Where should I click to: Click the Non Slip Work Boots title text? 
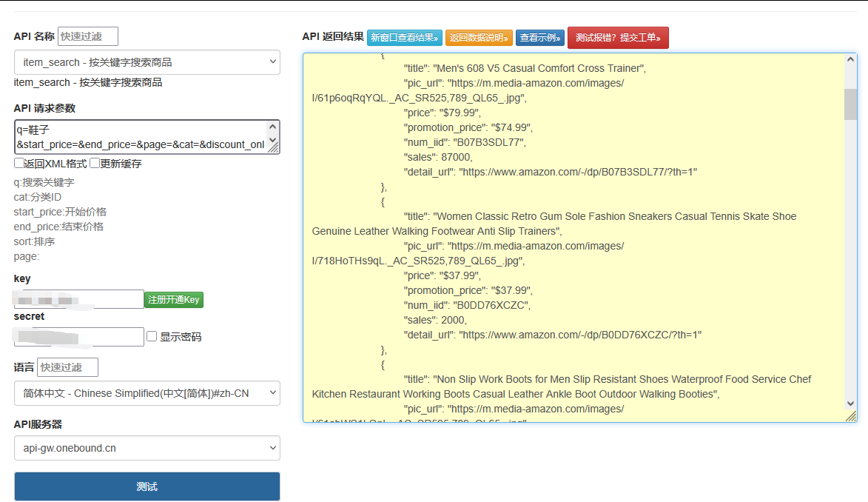pyautogui.click(x=562, y=386)
